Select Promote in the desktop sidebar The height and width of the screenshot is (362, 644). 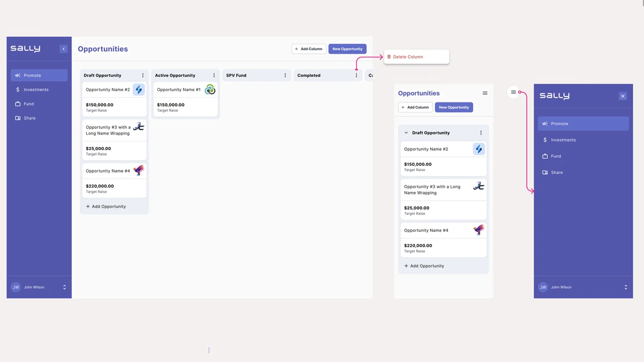coord(39,75)
